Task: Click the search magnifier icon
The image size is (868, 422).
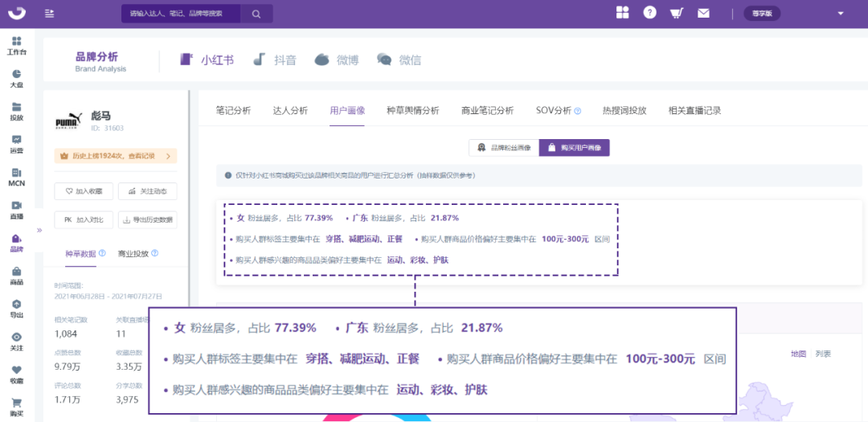Action: pyautogui.click(x=256, y=14)
